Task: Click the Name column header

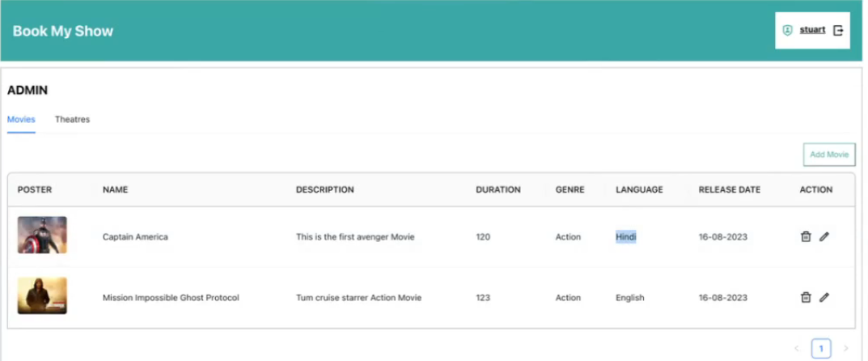Action: point(115,190)
